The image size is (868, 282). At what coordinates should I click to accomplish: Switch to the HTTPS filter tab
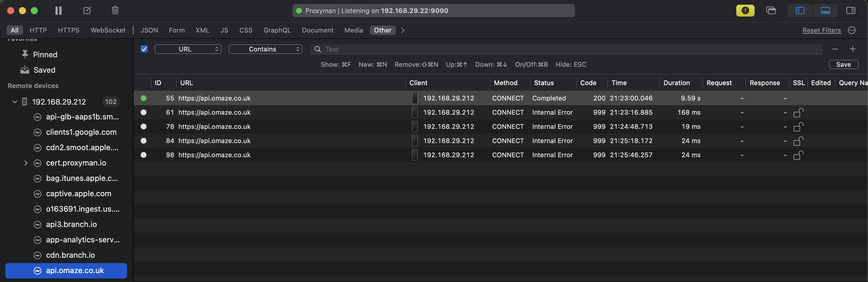[x=69, y=30]
